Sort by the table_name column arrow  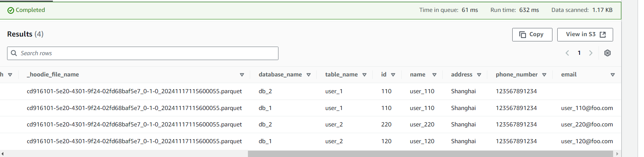tap(364, 75)
